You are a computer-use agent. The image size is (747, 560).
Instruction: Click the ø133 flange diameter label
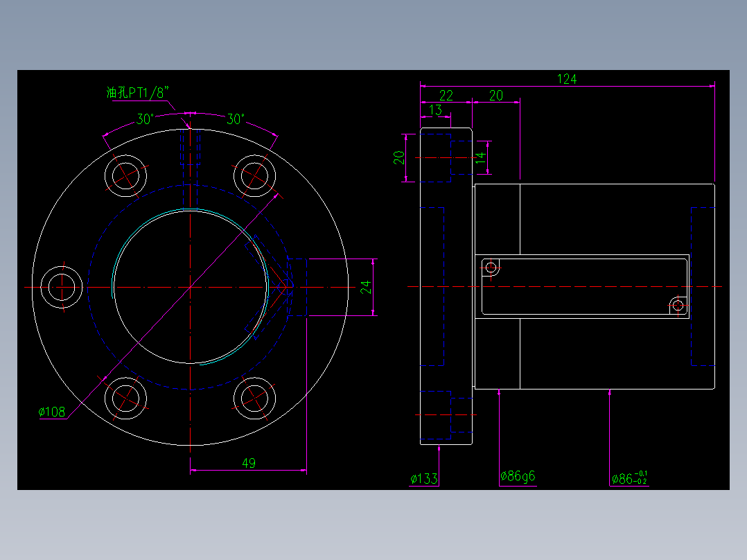click(424, 479)
